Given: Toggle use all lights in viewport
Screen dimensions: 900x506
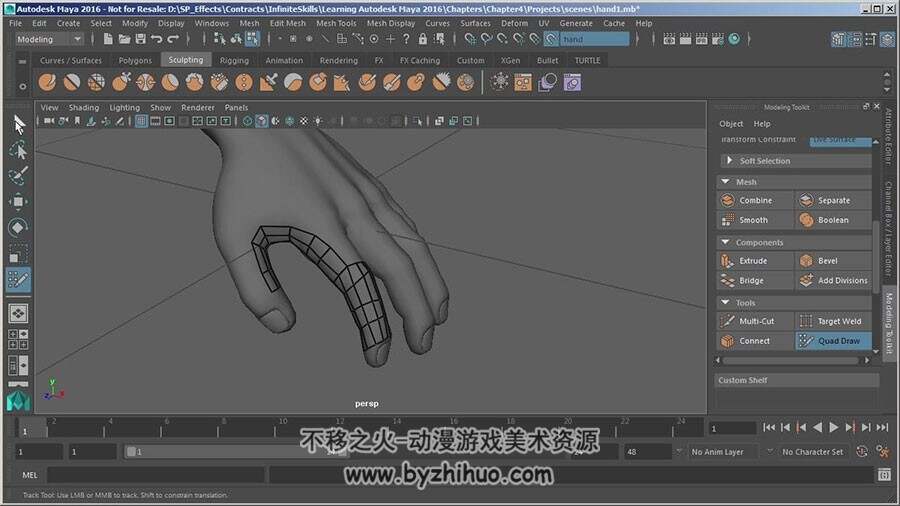Looking at the screenshot, I should (317, 121).
